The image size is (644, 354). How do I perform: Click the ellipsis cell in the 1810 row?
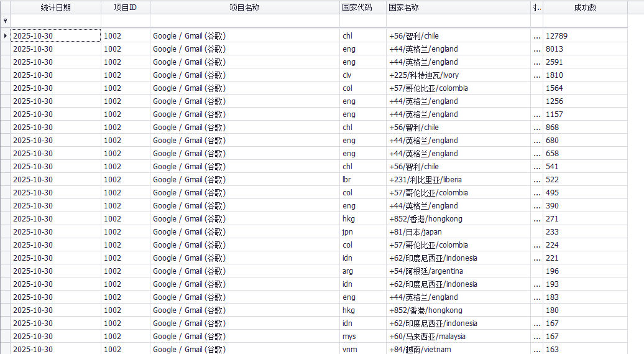pyautogui.click(x=537, y=75)
